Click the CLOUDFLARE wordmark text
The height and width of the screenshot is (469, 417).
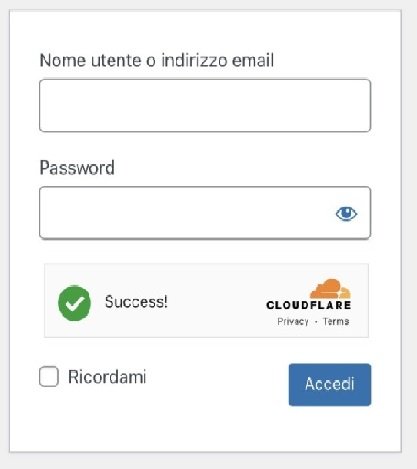[309, 305]
